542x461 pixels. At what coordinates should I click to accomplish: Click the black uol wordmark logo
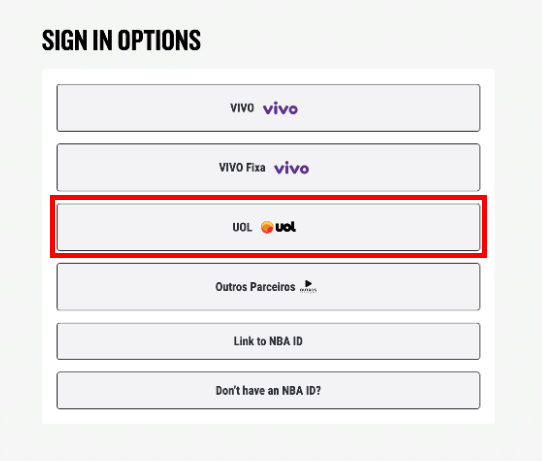(x=286, y=227)
